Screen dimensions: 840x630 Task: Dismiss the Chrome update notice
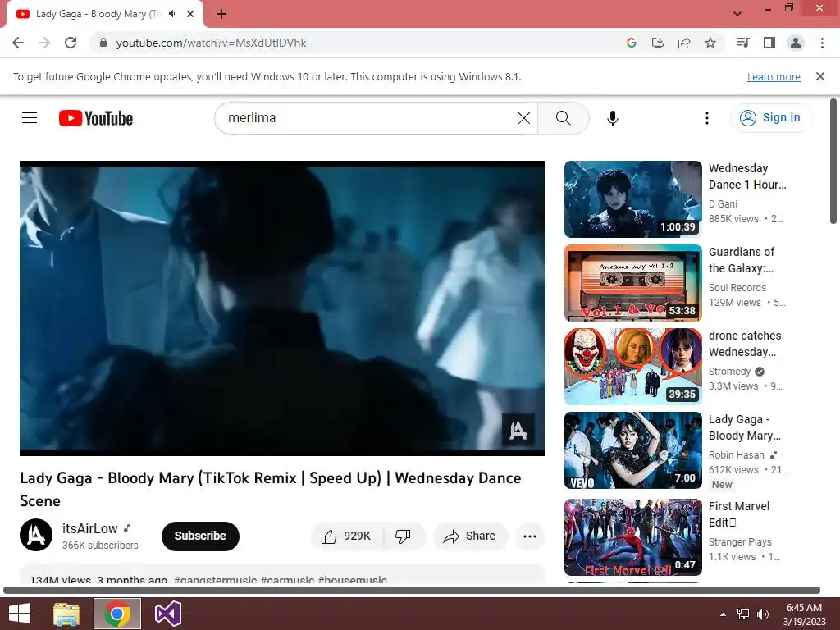tap(820, 76)
